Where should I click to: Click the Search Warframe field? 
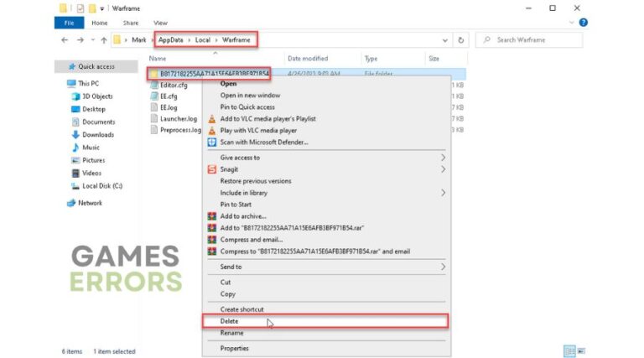click(x=529, y=39)
